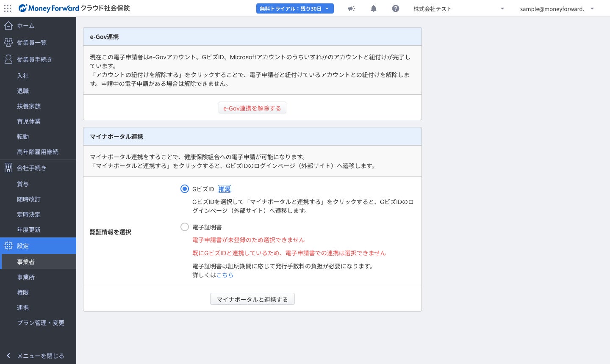
Task: Click the 設定 gear icon
Action: [8, 245]
